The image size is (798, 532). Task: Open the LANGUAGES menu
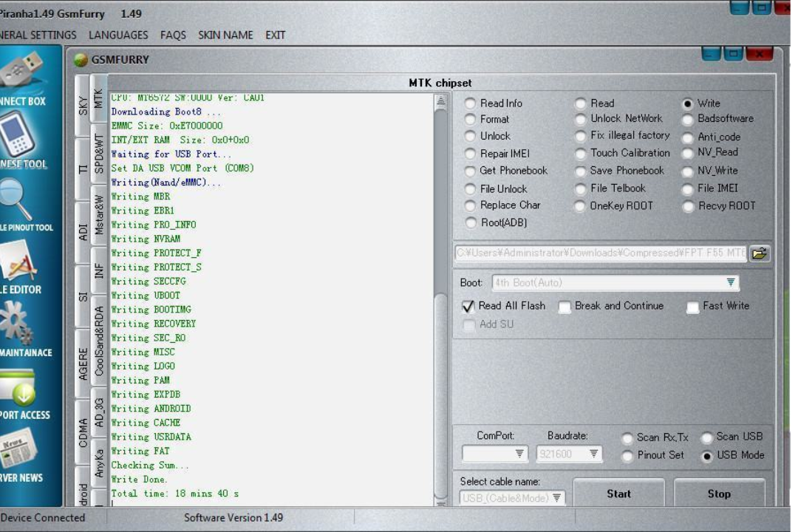click(x=118, y=35)
